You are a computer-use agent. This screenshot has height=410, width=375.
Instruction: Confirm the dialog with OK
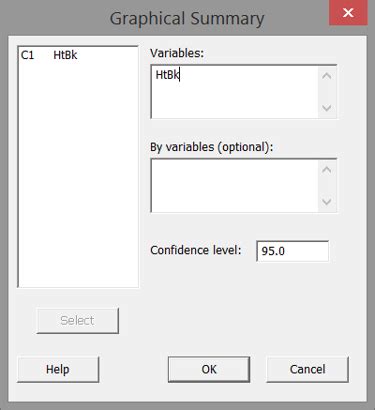pyautogui.click(x=209, y=369)
